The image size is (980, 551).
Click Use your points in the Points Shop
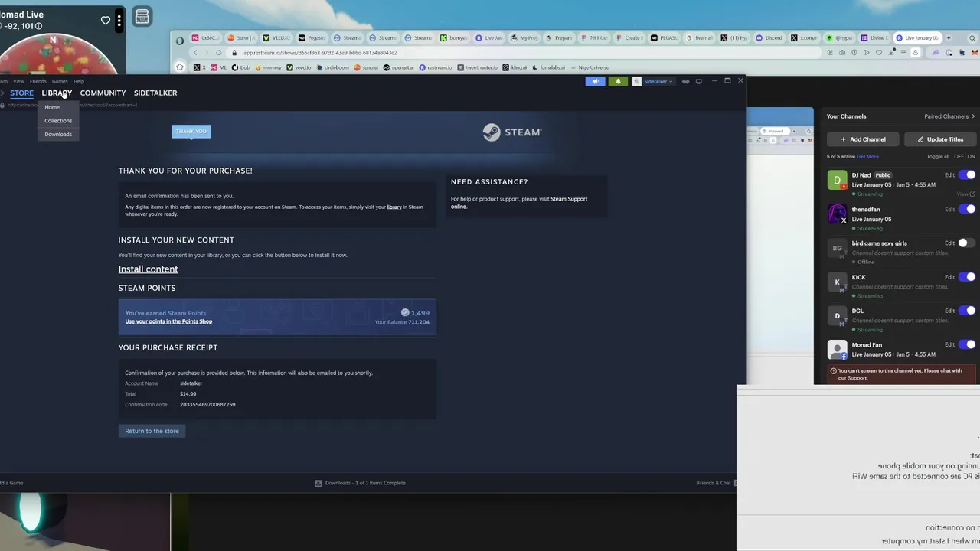click(168, 321)
